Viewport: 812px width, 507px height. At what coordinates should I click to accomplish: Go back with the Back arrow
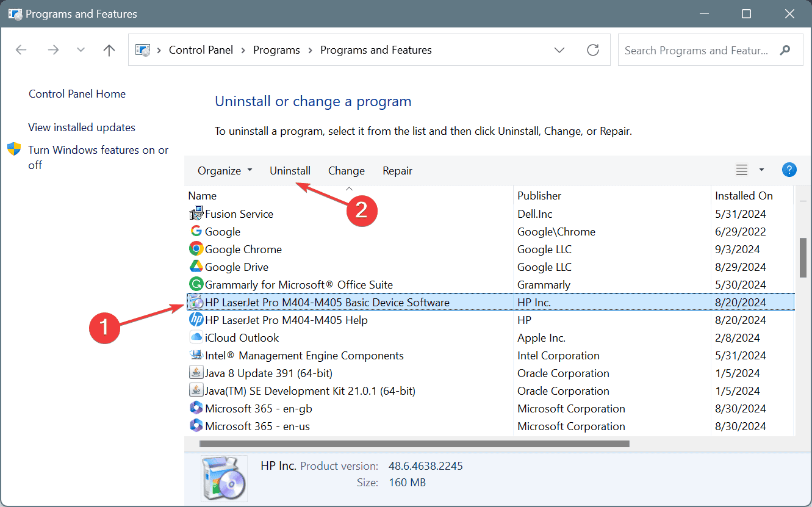pos(21,50)
